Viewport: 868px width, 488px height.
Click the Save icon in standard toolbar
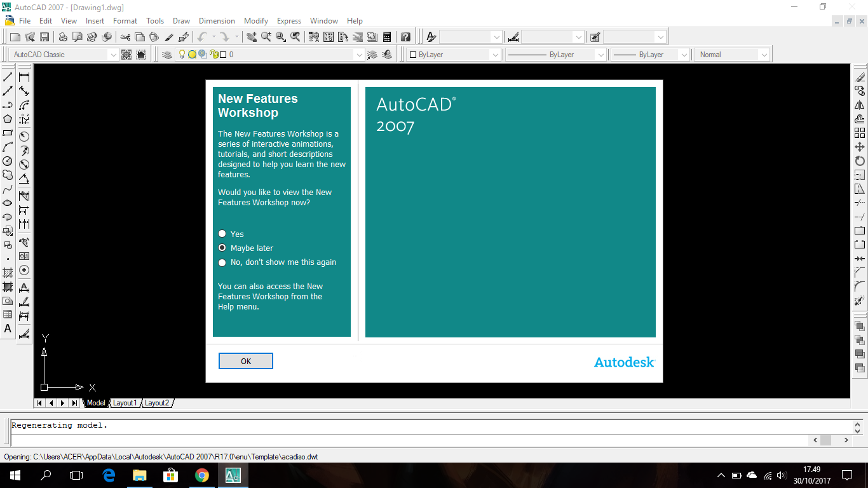(44, 37)
